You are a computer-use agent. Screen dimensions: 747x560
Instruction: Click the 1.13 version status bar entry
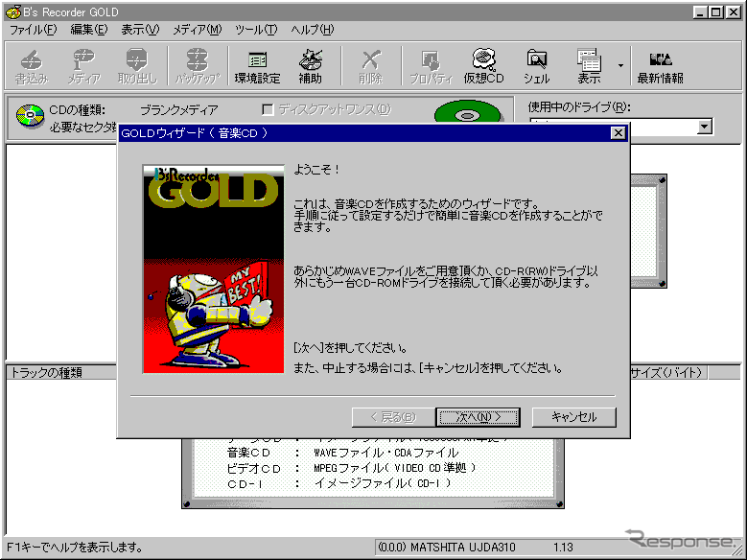tap(563, 548)
